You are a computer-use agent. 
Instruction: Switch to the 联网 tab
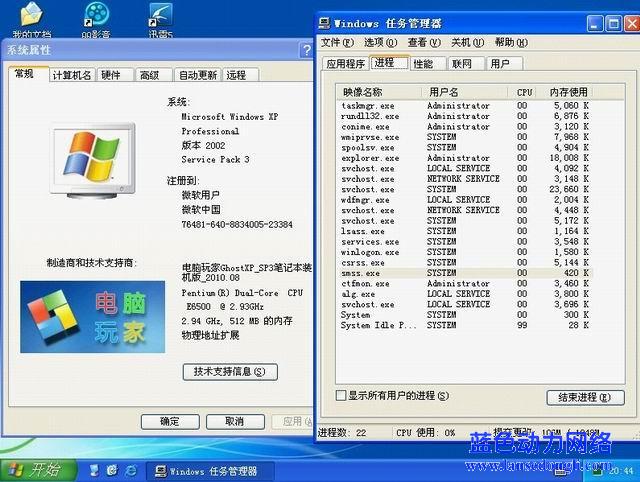[x=466, y=64]
